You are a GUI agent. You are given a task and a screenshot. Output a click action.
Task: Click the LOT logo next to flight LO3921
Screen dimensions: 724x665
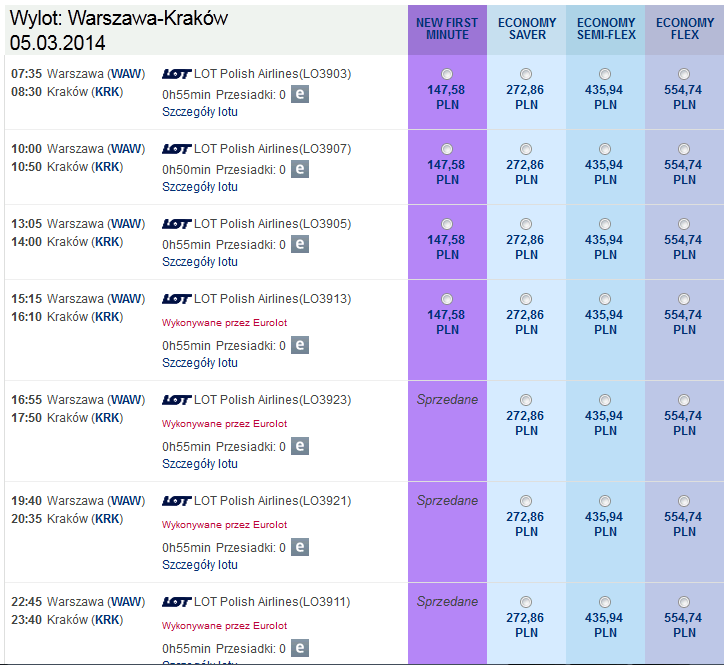click(176, 501)
